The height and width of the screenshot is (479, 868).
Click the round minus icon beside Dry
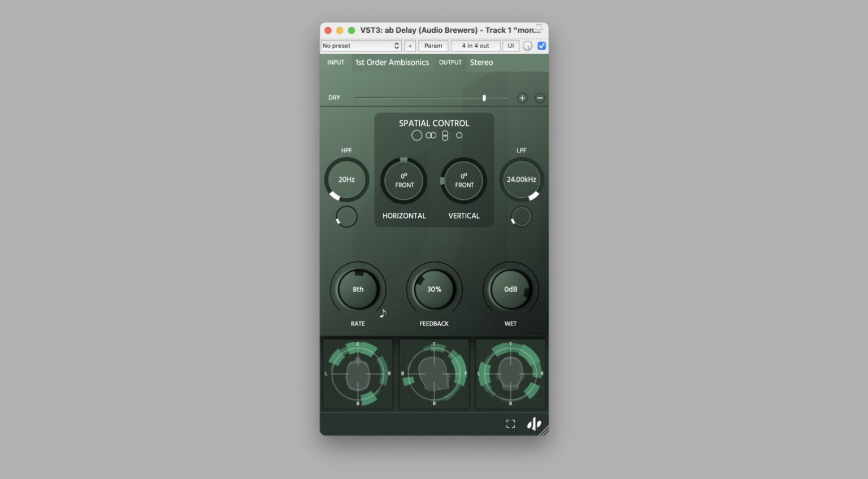coord(540,98)
